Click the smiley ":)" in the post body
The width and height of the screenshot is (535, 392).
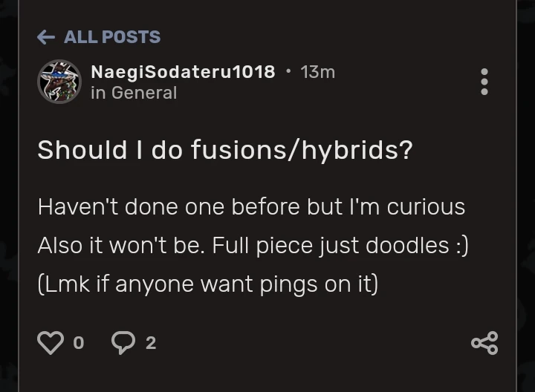tap(460, 245)
